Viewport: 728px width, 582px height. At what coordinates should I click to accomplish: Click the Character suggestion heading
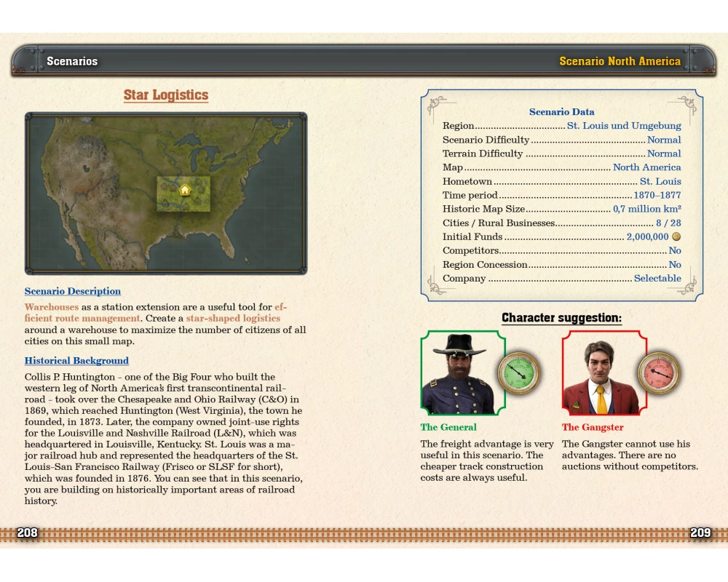[x=561, y=319]
